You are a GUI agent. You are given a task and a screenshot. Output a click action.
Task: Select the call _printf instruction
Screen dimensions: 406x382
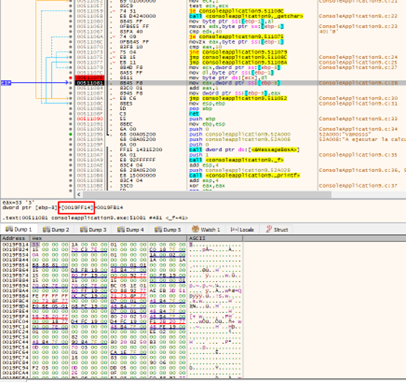[244, 175]
